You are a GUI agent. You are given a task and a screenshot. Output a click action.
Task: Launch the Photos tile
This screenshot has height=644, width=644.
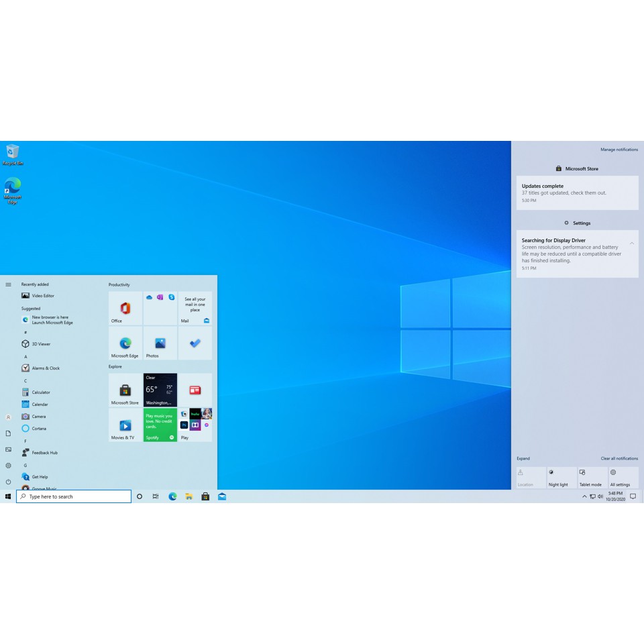pyautogui.click(x=160, y=342)
